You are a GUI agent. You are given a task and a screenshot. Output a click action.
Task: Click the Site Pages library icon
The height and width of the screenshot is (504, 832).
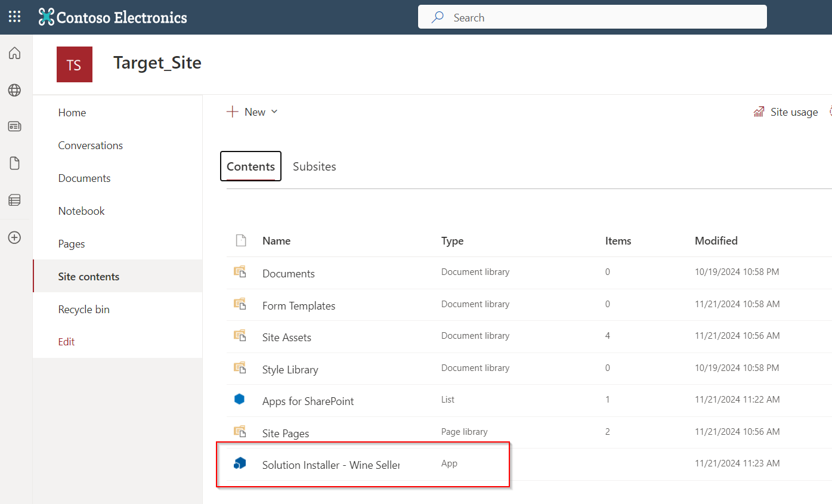click(x=240, y=431)
